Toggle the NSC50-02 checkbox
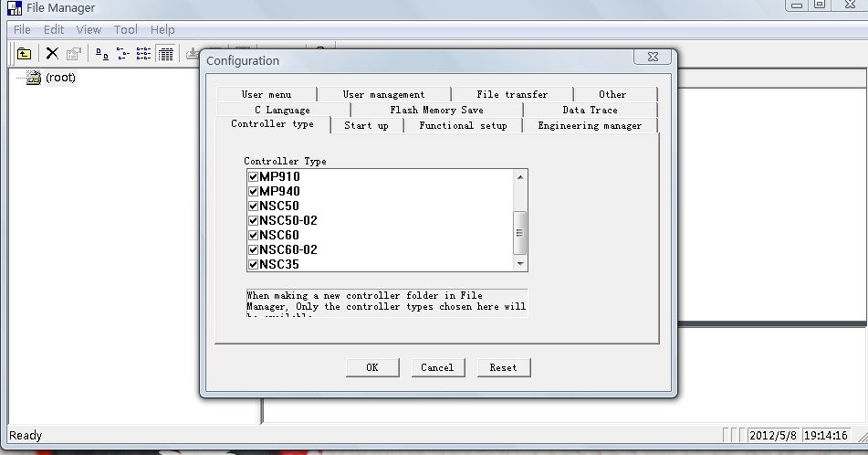Viewport: 868px width, 455px height. [253, 220]
